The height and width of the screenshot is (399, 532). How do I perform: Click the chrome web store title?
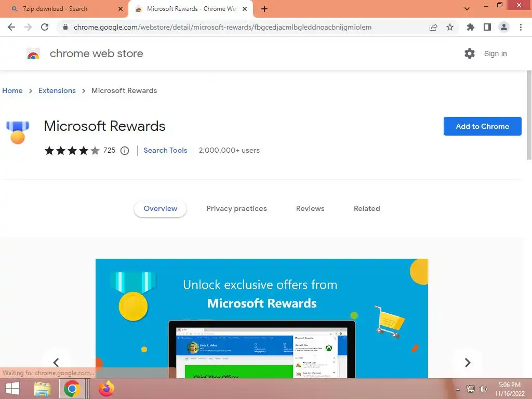click(x=96, y=54)
